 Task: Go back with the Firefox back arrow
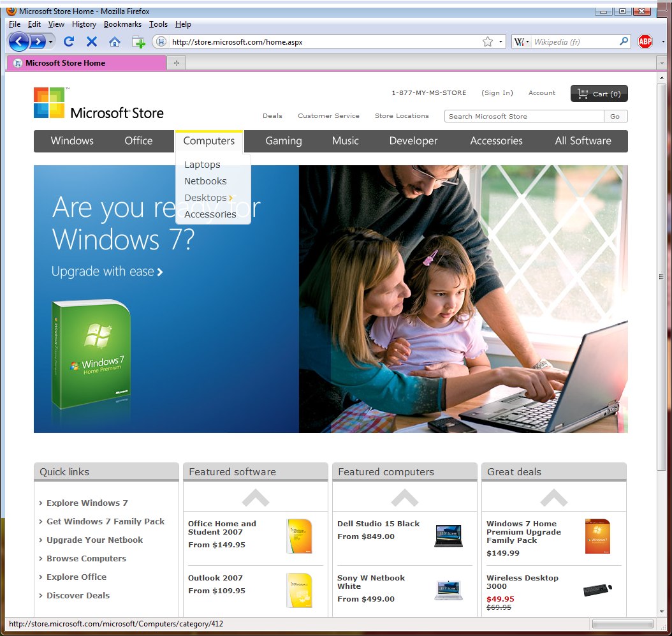[x=18, y=41]
